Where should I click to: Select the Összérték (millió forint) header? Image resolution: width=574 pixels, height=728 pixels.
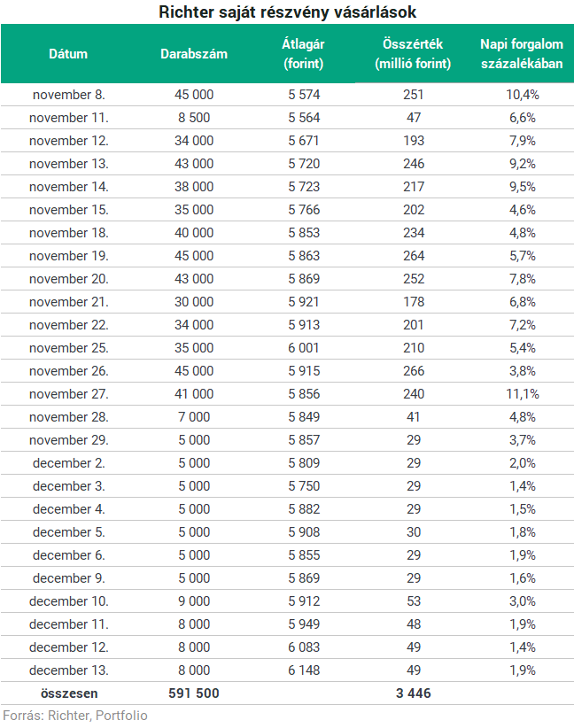pyautogui.click(x=413, y=54)
